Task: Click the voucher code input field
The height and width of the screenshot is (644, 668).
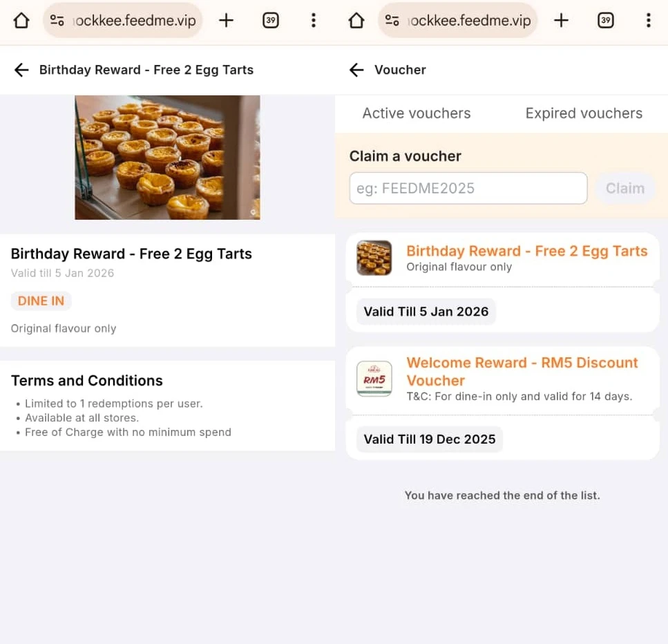Action: (x=468, y=188)
